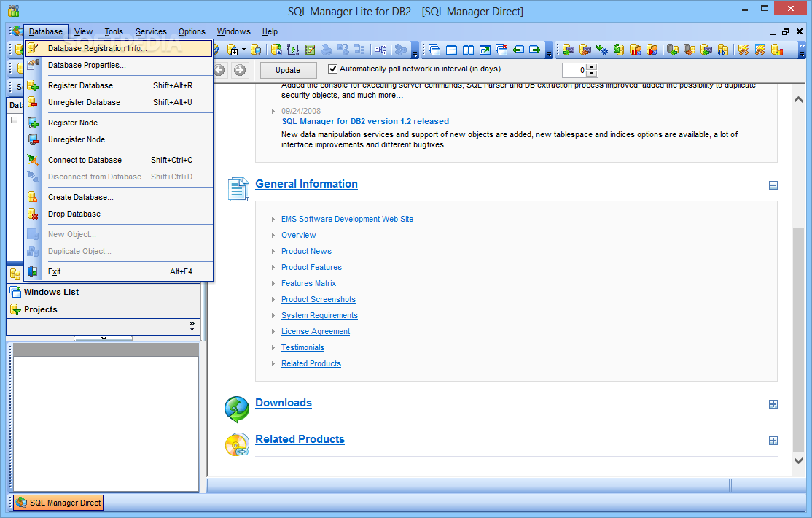
Task: Open the Product Features link
Action: click(311, 268)
